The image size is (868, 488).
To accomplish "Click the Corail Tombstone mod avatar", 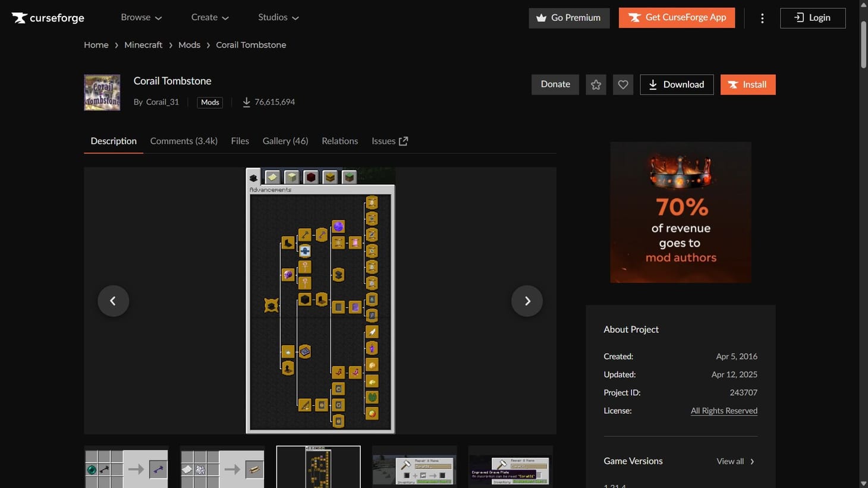I will (x=102, y=92).
